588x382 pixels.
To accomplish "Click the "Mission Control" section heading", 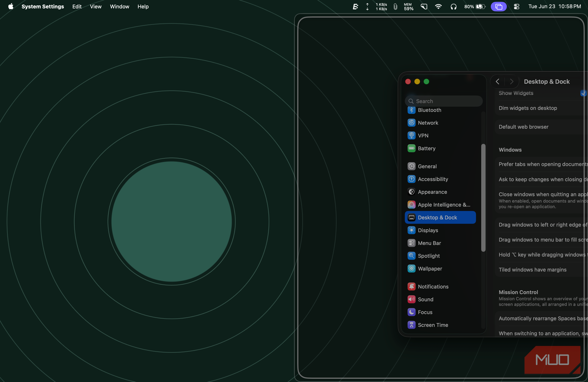I will point(518,292).
